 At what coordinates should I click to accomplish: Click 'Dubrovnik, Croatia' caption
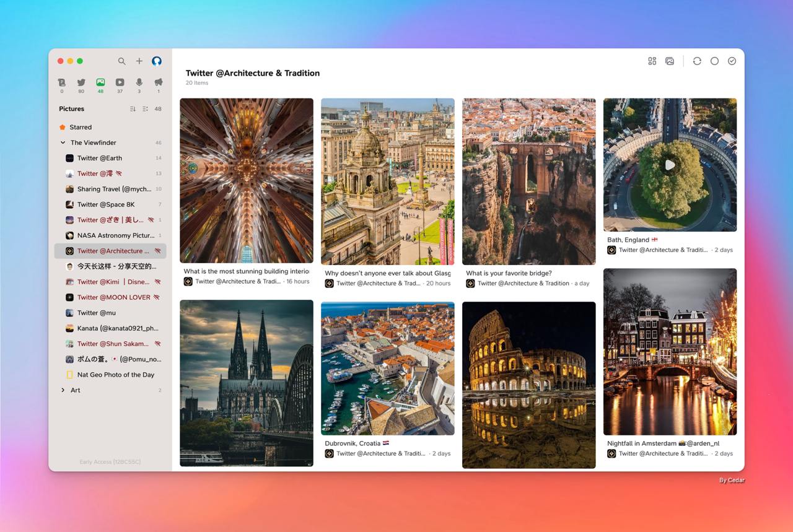pyautogui.click(x=357, y=443)
